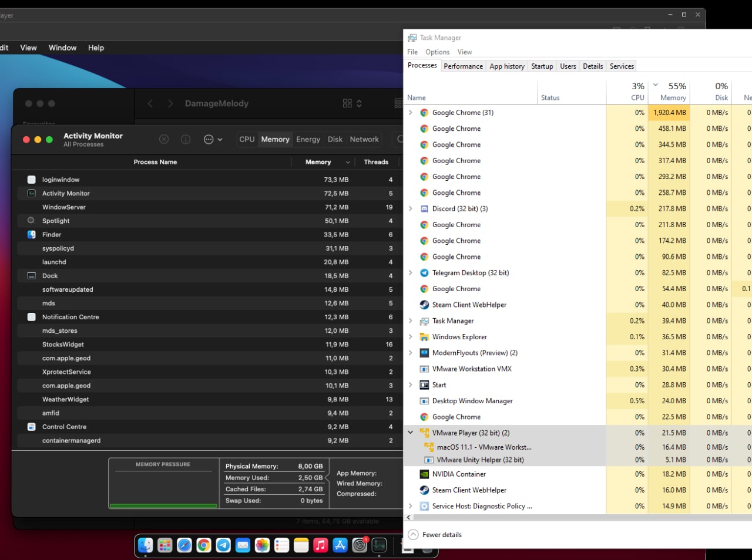This screenshot has width=752, height=560.
Task: Select the Telegram Desktop process icon
Action: 424,273
